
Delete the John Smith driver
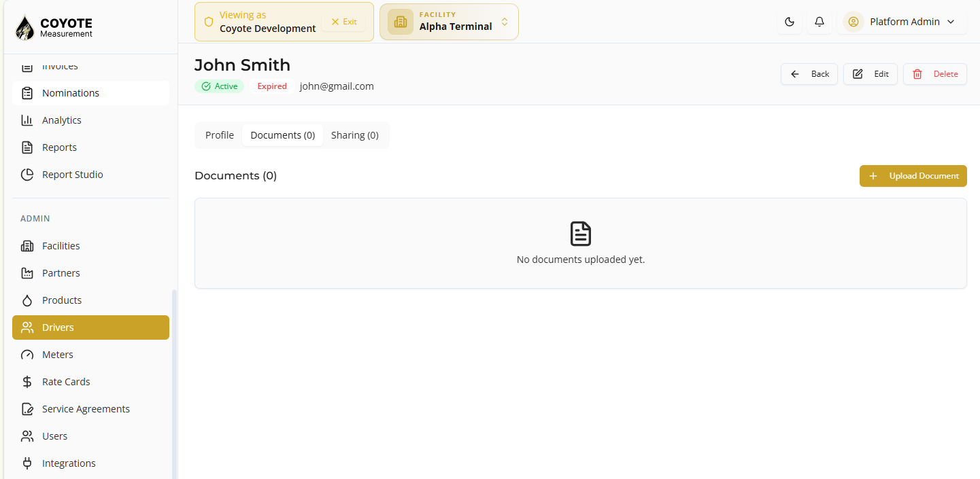tap(935, 74)
